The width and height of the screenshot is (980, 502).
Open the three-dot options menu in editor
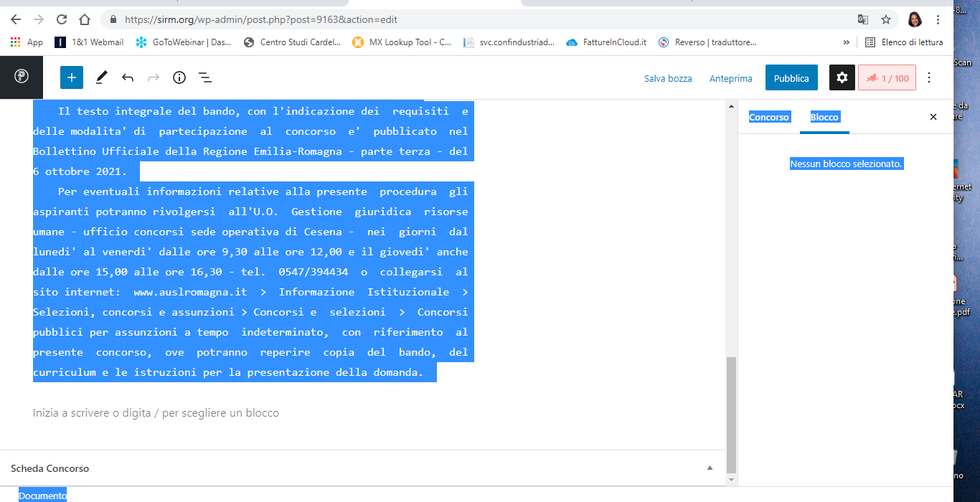tap(929, 77)
